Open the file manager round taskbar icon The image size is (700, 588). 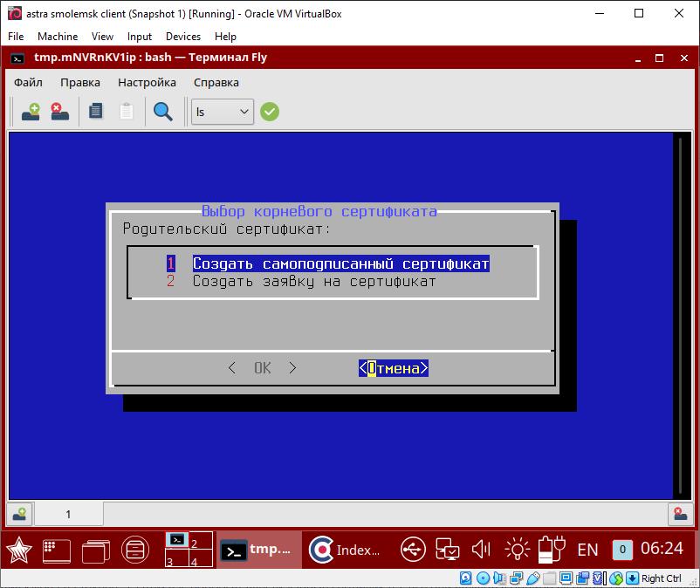(x=135, y=550)
